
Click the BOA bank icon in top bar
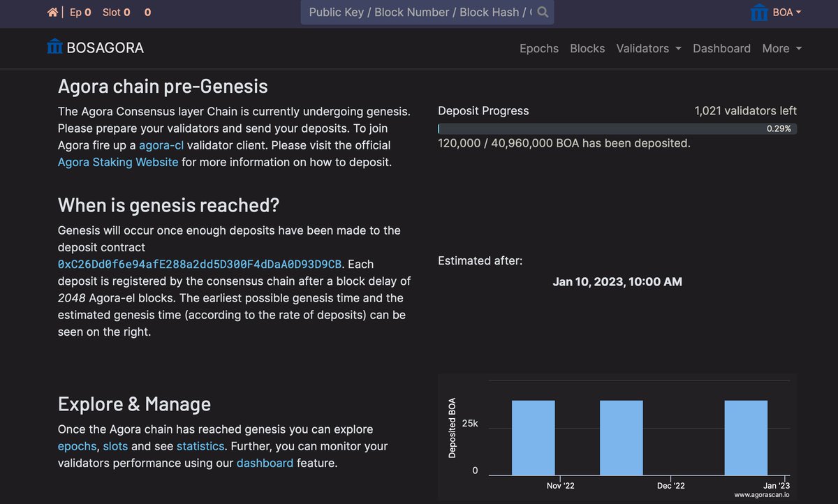pyautogui.click(x=759, y=13)
